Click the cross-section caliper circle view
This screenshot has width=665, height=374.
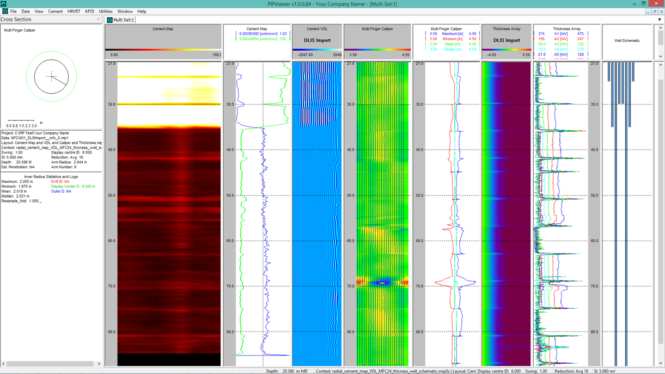51,77
